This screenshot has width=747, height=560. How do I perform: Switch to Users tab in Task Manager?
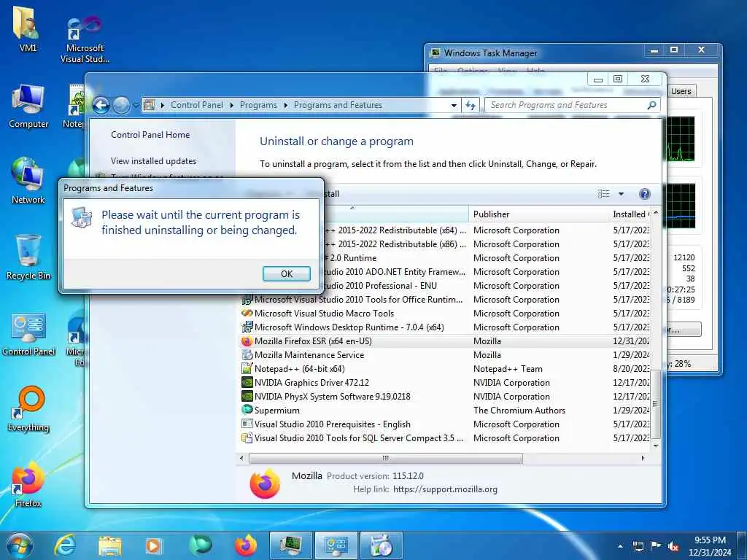(x=681, y=91)
